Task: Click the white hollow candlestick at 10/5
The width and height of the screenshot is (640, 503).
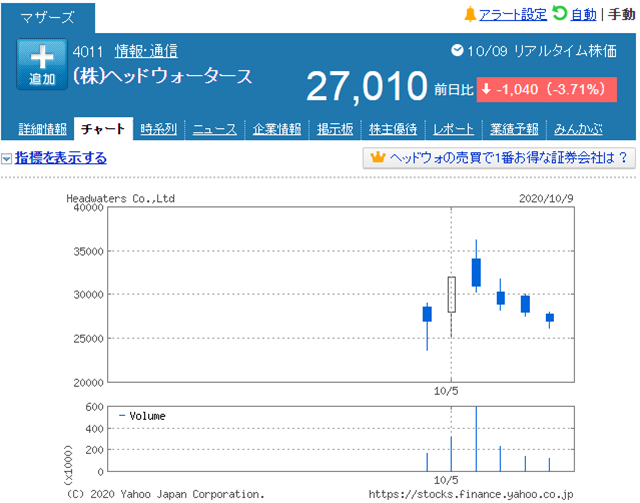Action: tap(451, 295)
